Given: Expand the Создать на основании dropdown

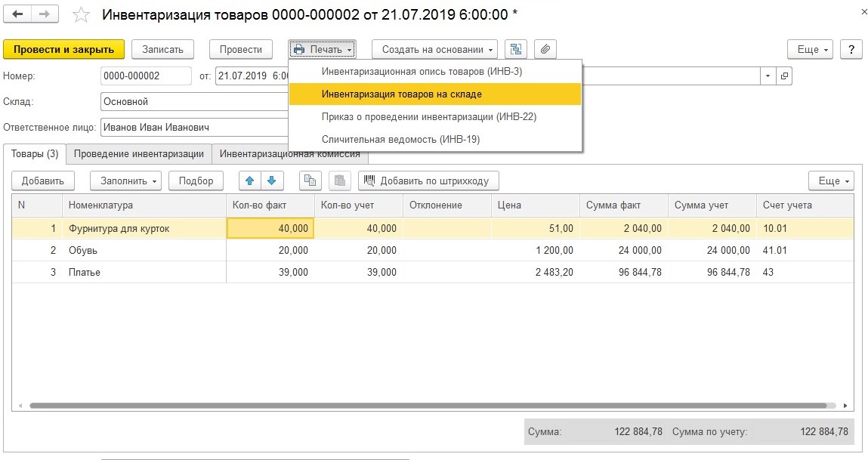Looking at the screenshot, I should (x=434, y=49).
